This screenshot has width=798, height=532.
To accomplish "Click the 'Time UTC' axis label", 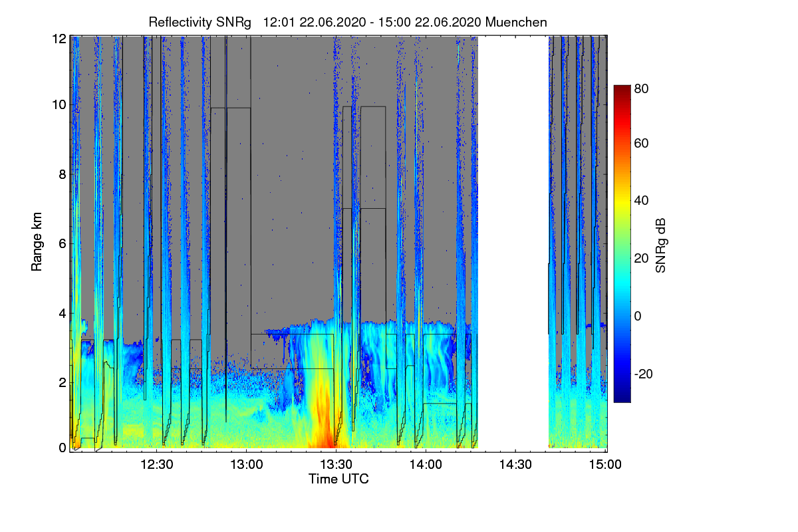I will (338, 479).
